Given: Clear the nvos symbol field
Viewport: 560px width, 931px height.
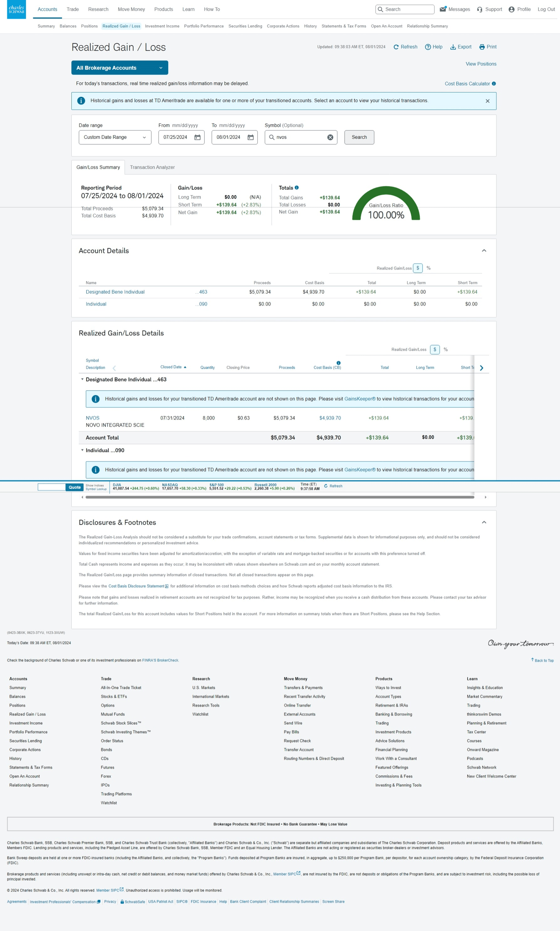Looking at the screenshot, I should pos(330,138).
